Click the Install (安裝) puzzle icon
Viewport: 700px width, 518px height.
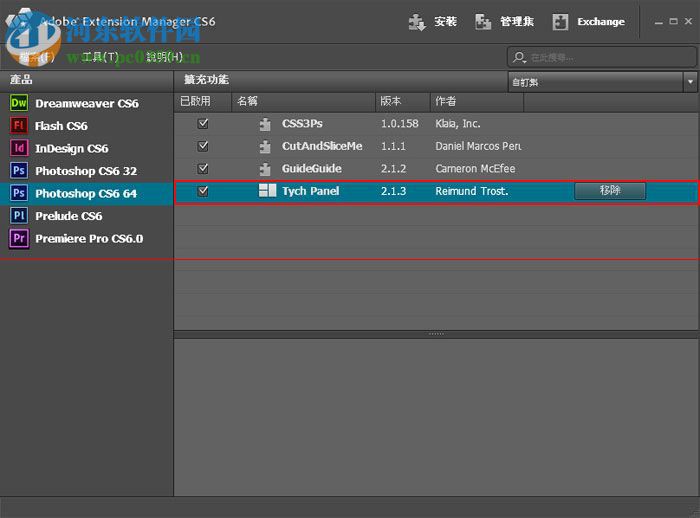pyautogui.click(x=417, y=22)
